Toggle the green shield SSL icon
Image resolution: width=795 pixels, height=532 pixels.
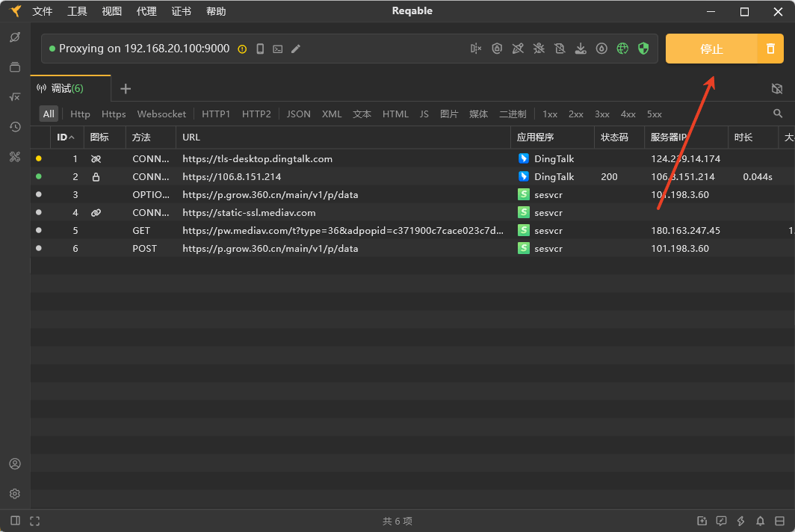643,49
